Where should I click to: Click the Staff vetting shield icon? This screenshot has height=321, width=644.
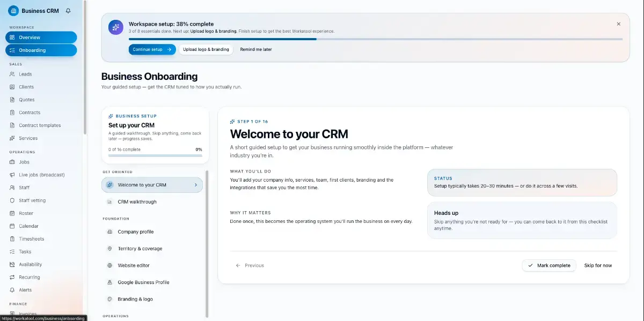pos(12,200)
